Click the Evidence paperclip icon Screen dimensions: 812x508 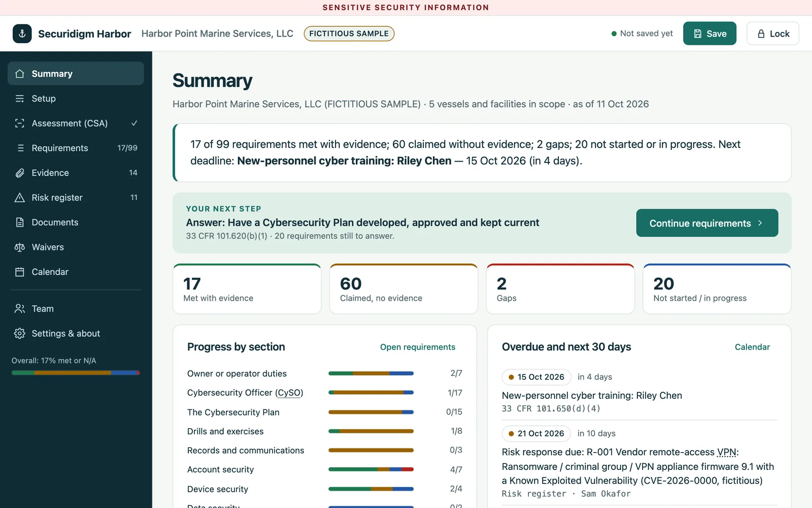tap(20, 173)
